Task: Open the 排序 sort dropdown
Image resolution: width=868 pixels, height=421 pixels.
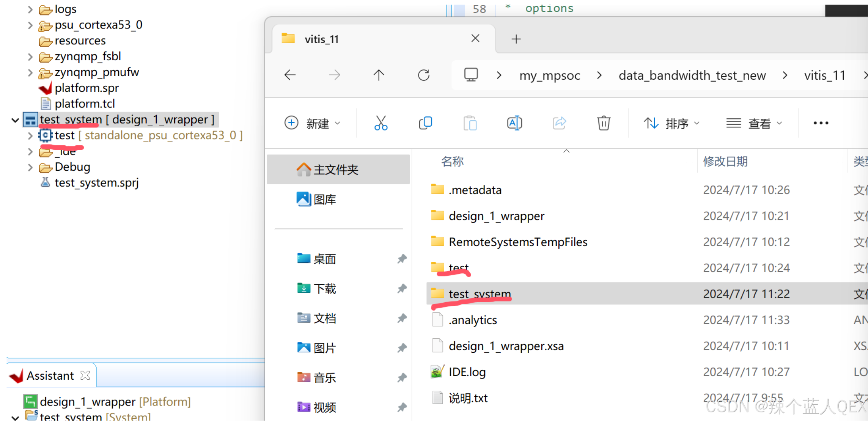Action: coord(671,123)
